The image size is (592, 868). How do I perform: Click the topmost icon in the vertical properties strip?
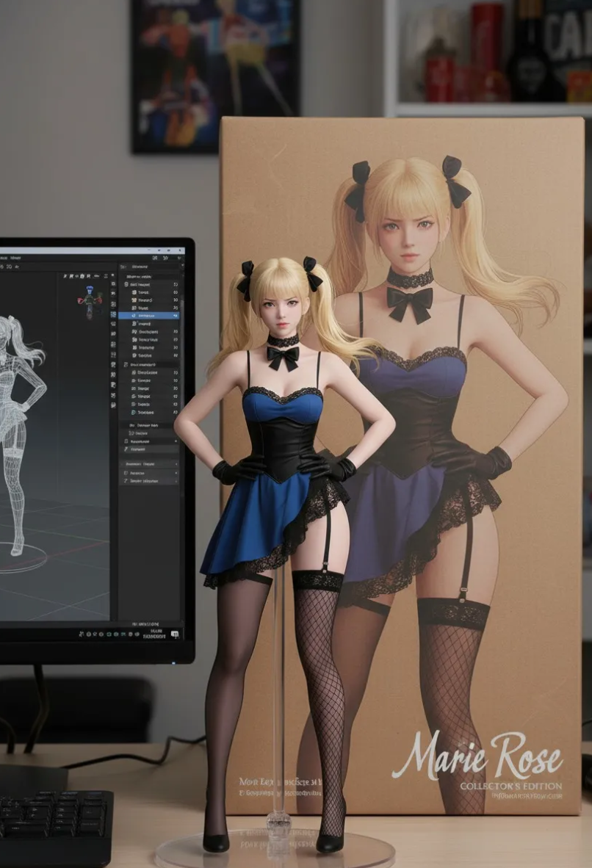tap(112, 276)
